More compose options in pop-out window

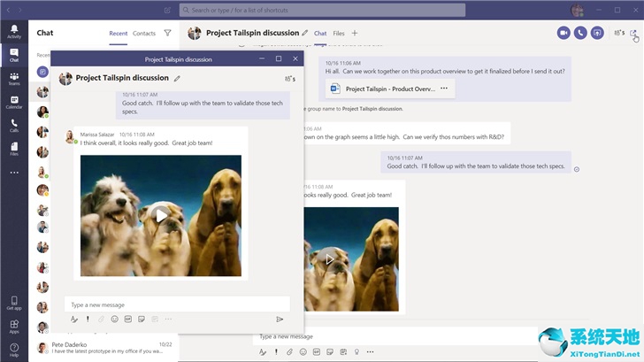(x=168, y=320)
